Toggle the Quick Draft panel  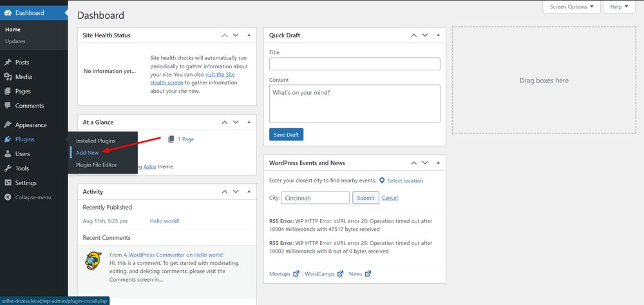pyautogui.click(x=438, y=35)
